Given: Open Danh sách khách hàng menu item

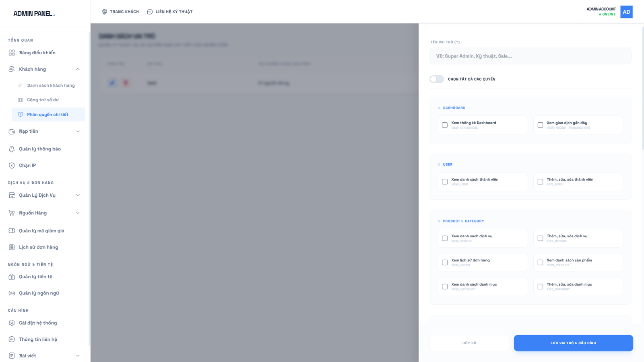Looking at the screenshot, I should 51,85.
